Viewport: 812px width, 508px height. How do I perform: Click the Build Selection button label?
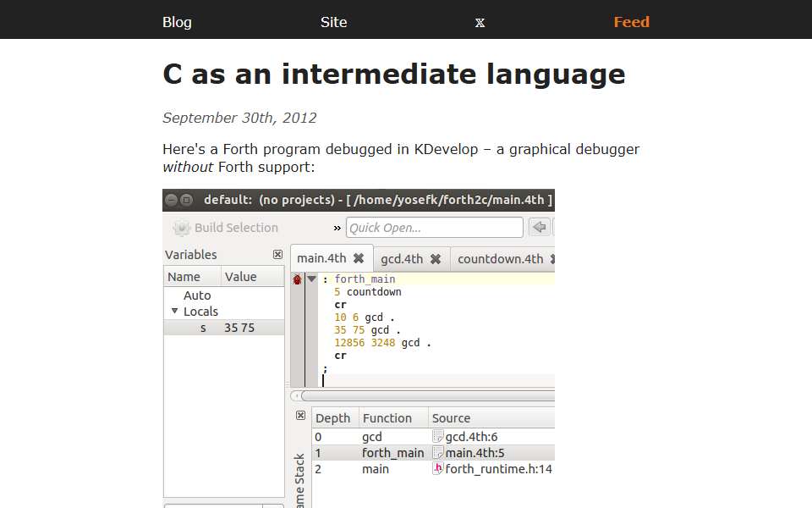[x=236, y=228]
